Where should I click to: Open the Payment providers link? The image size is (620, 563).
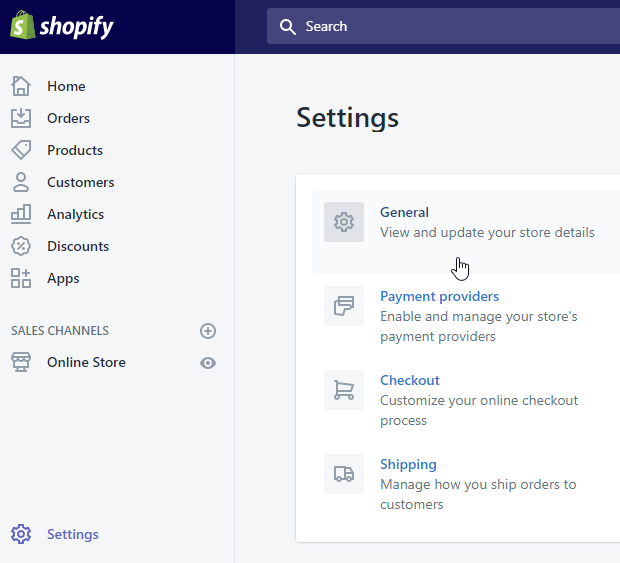[439, 296]
